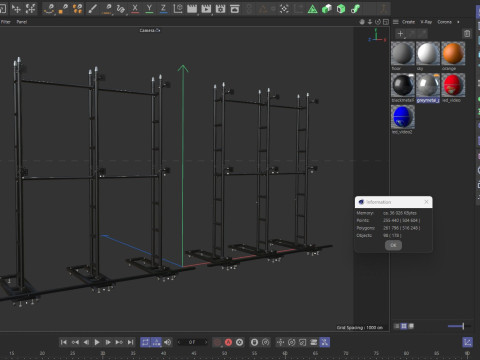Click viewport orbit rotate icon

pyautogui.click(x=378, y=22)
